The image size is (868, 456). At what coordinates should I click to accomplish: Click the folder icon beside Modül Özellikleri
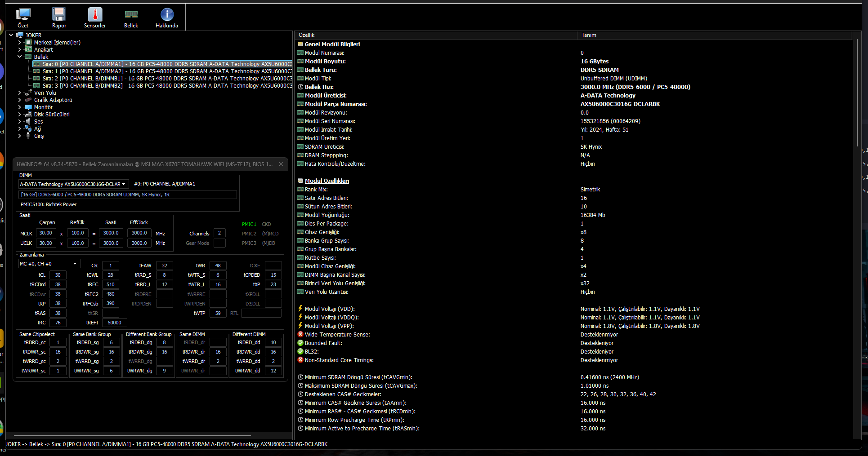[x=300, y=181]
